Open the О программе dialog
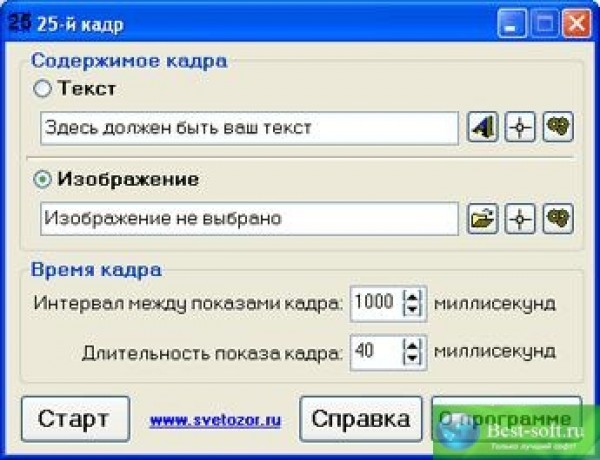Viewport: 600px width, 460px height. tap(507, 419)
